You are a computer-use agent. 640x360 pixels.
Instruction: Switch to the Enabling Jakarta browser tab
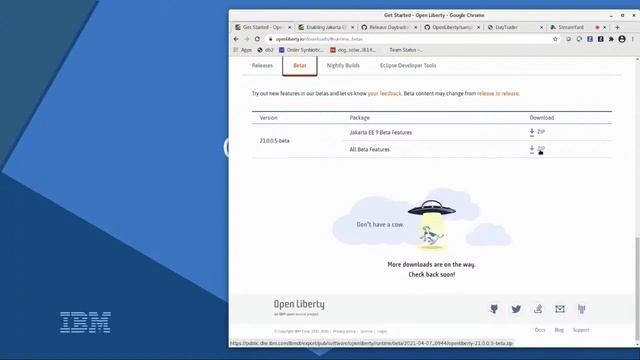325,27
